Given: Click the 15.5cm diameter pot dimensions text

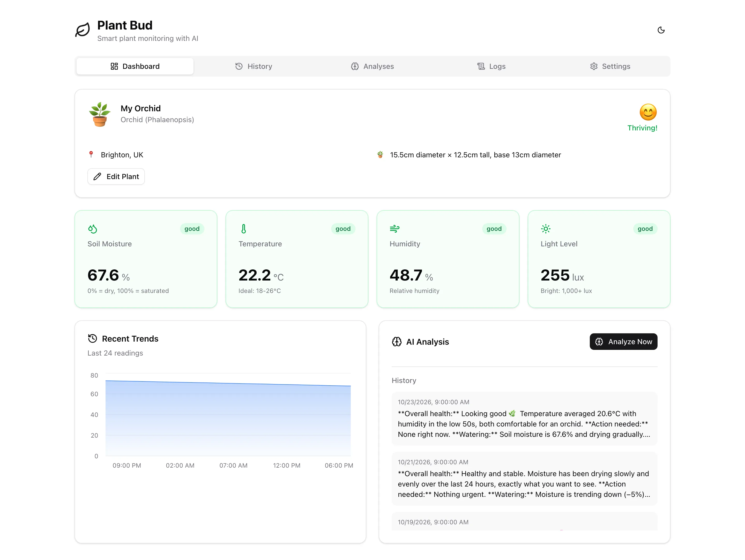Looking at the screenshot, I should [475, 155].
